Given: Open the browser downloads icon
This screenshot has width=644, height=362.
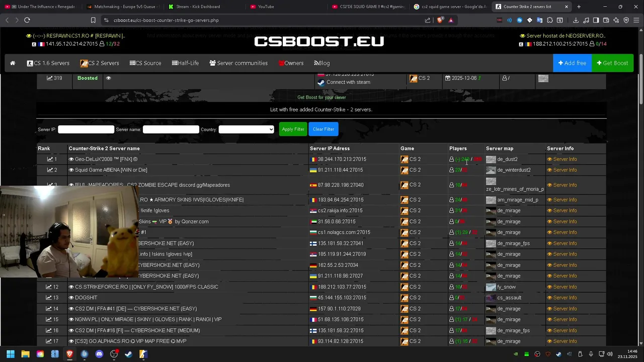Looking at the screenshot, I should [x=576, y=20].
